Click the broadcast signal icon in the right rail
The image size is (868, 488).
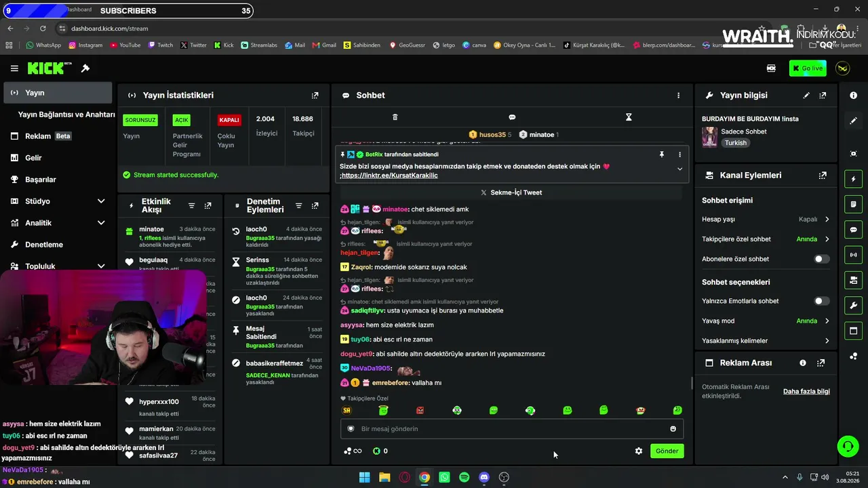click(x=853, y=255)
